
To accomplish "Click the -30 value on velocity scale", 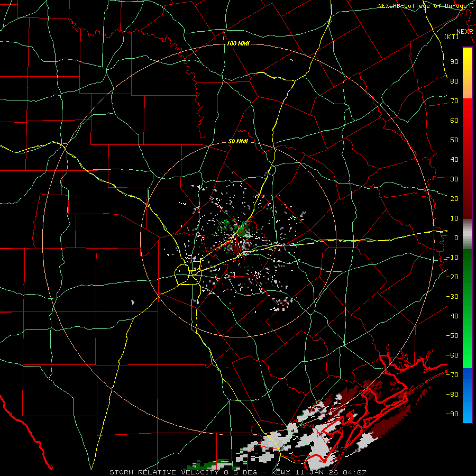I will (452, 296).
